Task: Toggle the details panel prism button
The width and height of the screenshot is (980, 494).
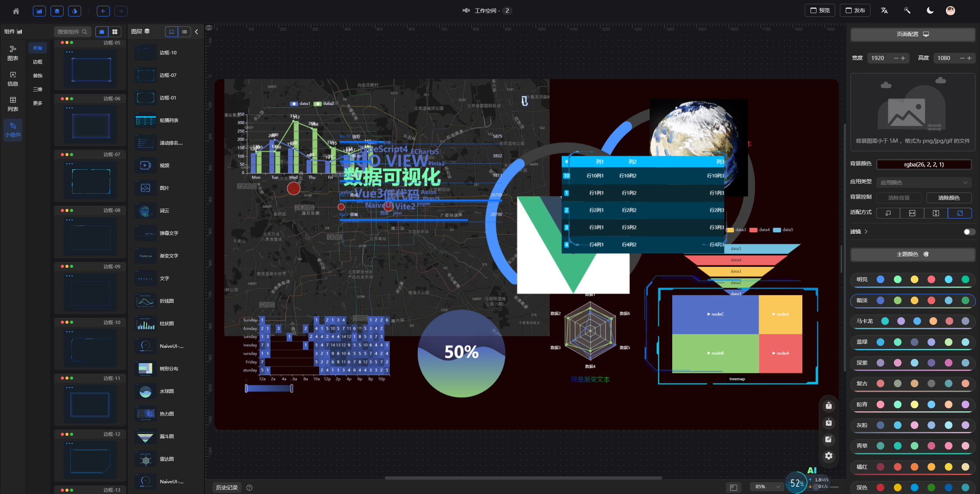Action: [x=75, y=11]
